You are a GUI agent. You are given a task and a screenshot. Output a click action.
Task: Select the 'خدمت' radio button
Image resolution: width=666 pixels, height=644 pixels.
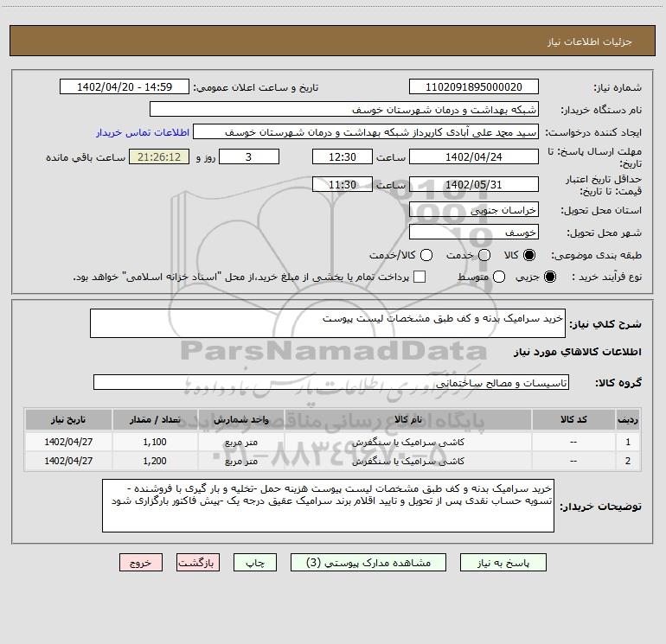click(484, 255)
